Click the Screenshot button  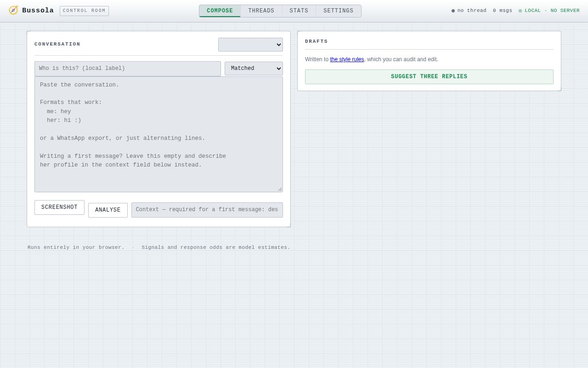point(59,207)
